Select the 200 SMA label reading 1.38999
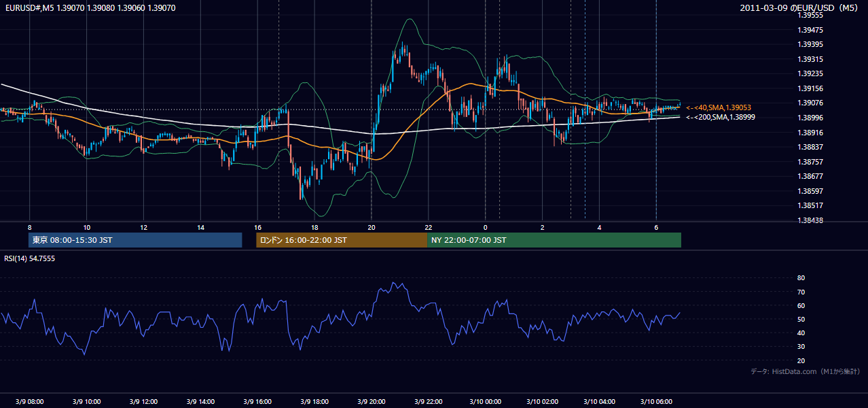868x408 pixels. (x=721, y=117)
